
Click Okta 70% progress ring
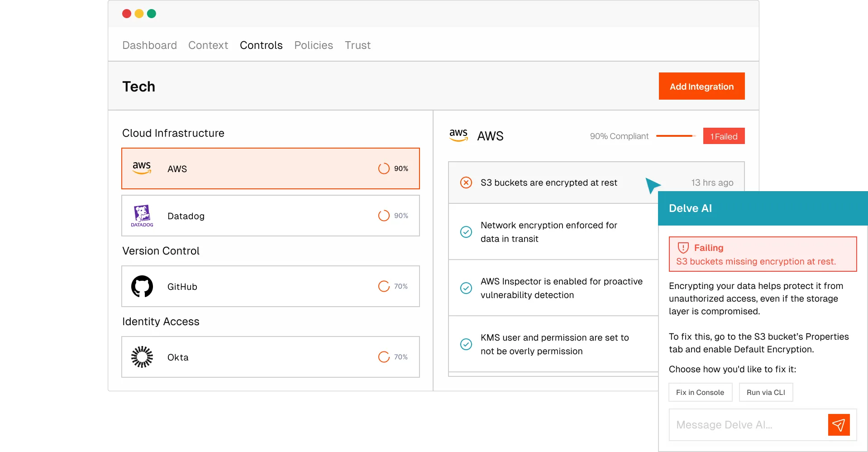[384, 357]
